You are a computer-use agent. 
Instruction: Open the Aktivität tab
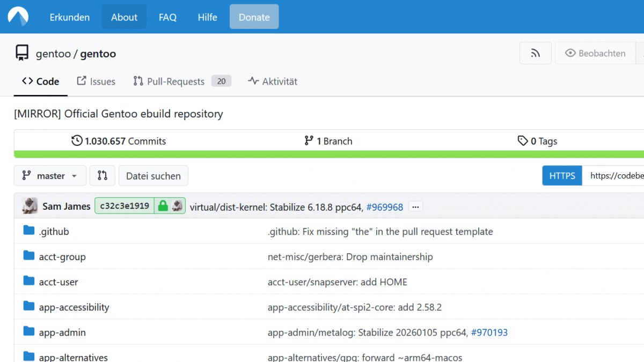click(273, 82)
